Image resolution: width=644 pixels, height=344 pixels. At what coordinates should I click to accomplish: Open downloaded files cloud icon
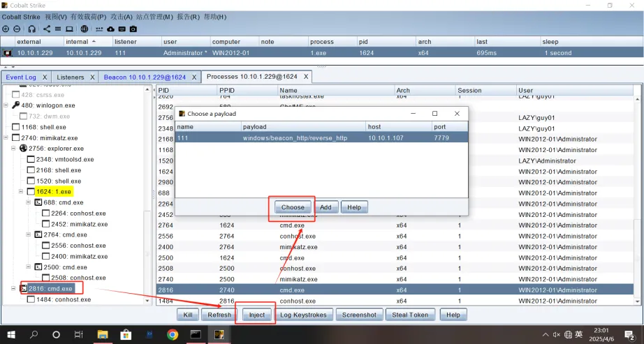tap(111, 29)
